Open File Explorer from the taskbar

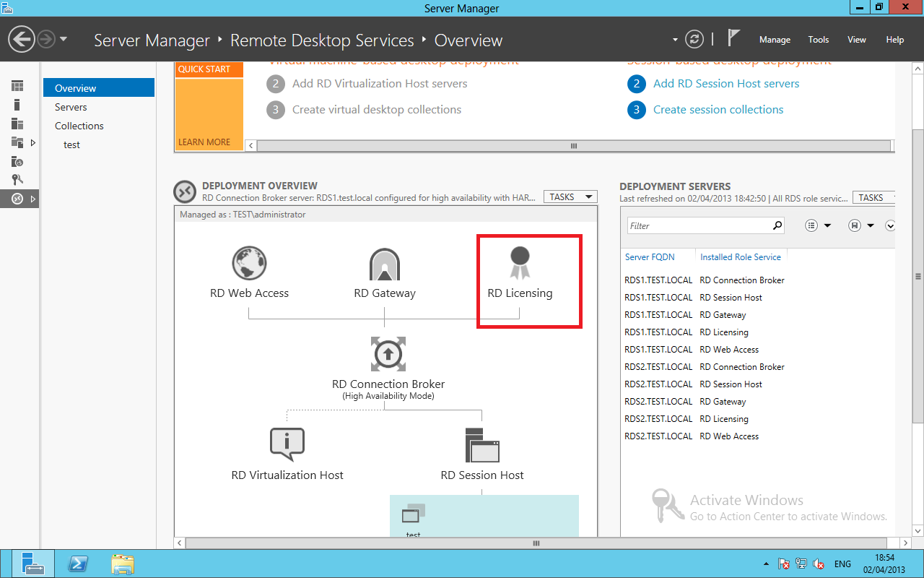(x=123, y=564)
